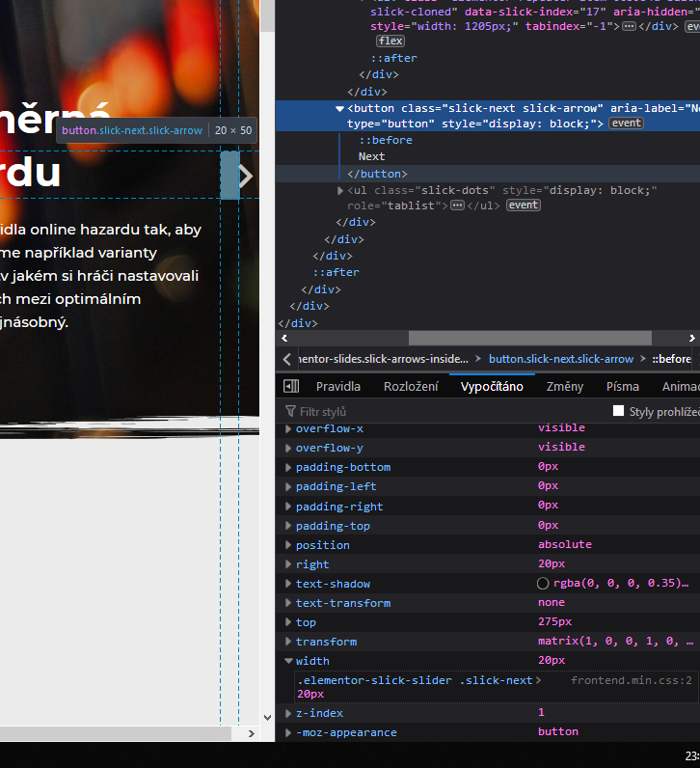Expand the padding-left property
This screenshot has height=768, width=700.
pyautogui.click(x=288, y=486)
